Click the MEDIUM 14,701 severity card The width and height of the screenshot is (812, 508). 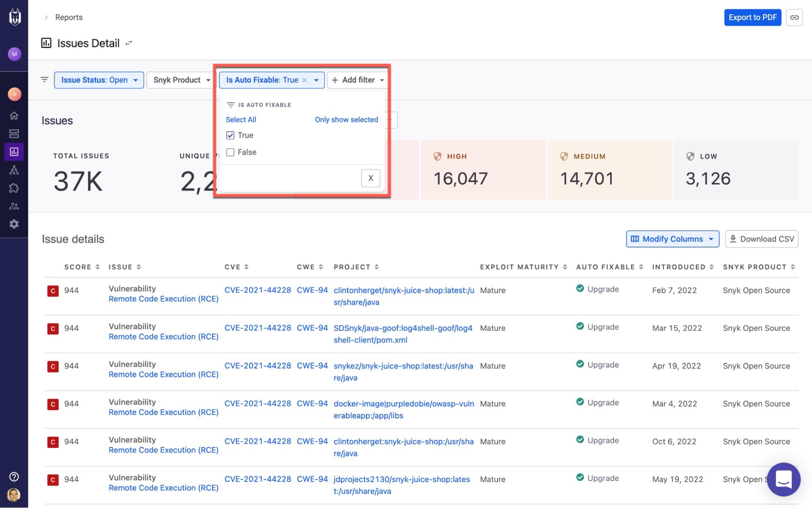pos(609,170)
